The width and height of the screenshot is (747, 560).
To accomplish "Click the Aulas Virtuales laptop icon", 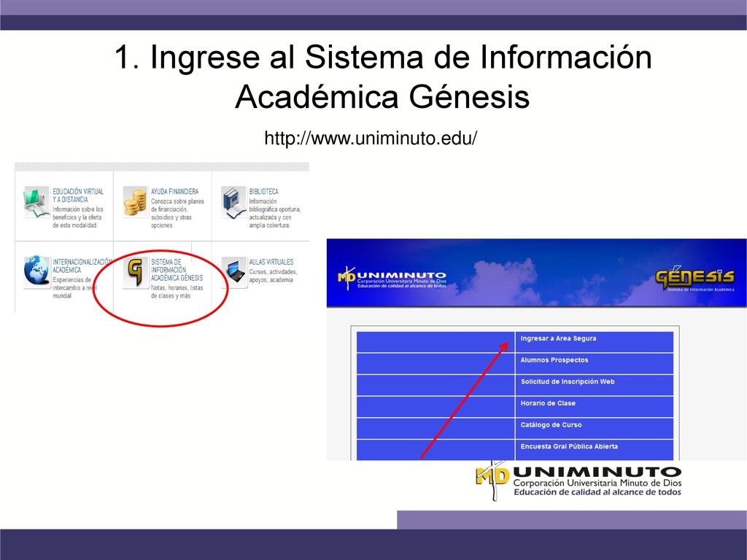I will tap(234, 273).
